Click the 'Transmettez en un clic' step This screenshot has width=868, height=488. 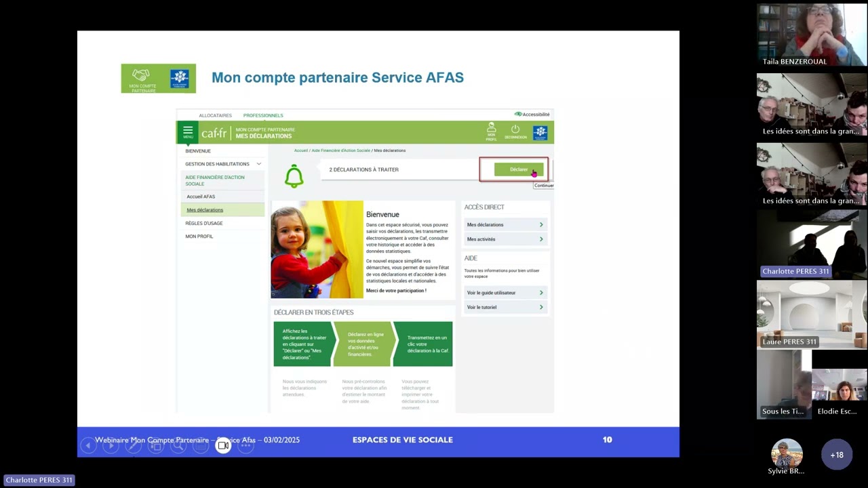(423, 344)
